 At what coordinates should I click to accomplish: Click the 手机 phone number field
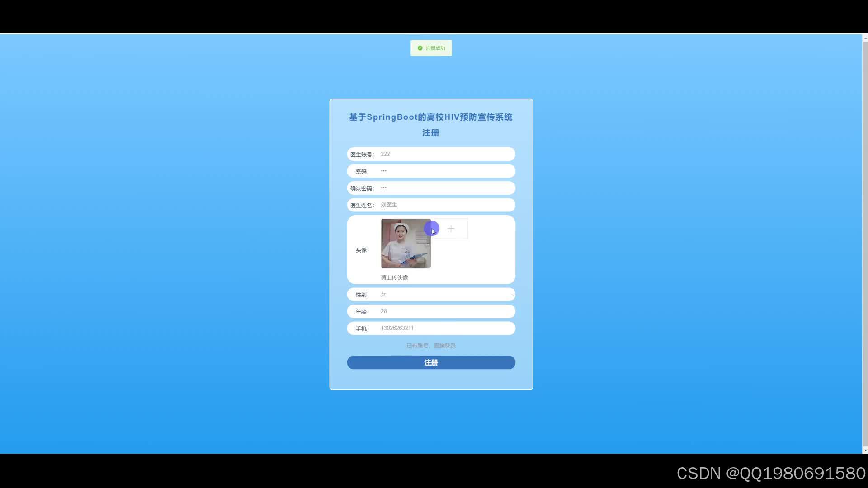(445, 328)
